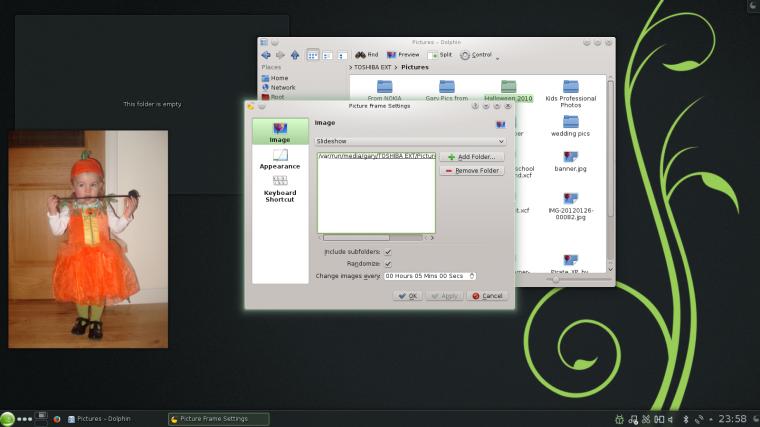This screenshot has height=427, width=760.
Task: Click help button in dialog title bar
Action: click(x=475, y=106)
